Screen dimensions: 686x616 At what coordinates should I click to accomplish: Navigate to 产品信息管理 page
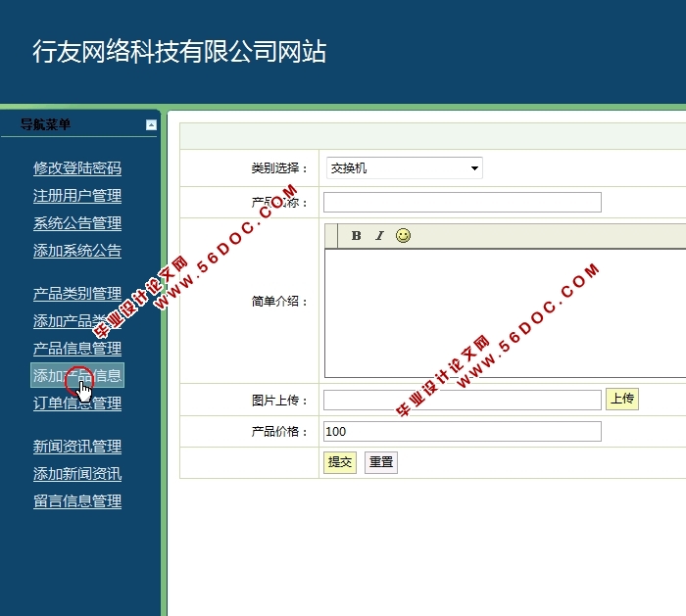click(77, 349)
